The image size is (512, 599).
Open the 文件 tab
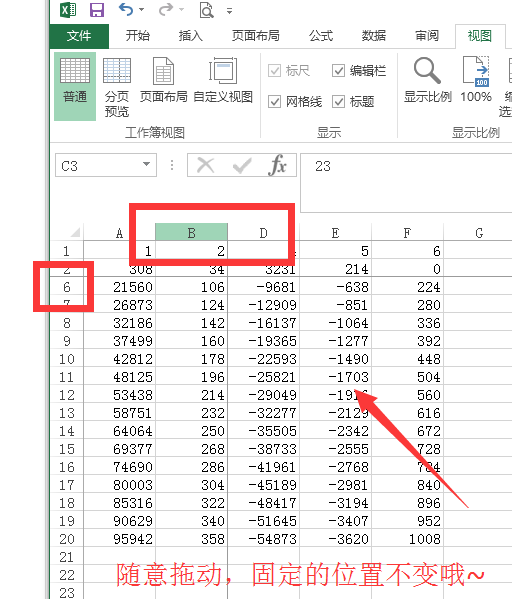[79, 36]
